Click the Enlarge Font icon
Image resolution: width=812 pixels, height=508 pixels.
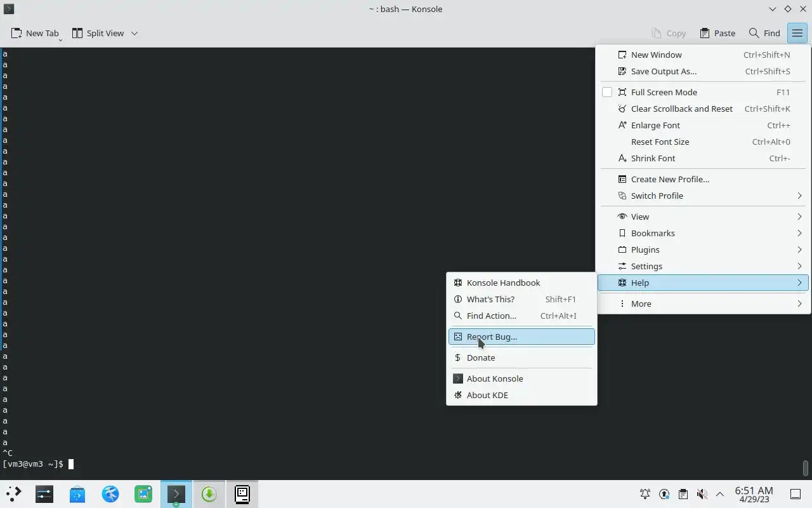click(x=622, y=125)
